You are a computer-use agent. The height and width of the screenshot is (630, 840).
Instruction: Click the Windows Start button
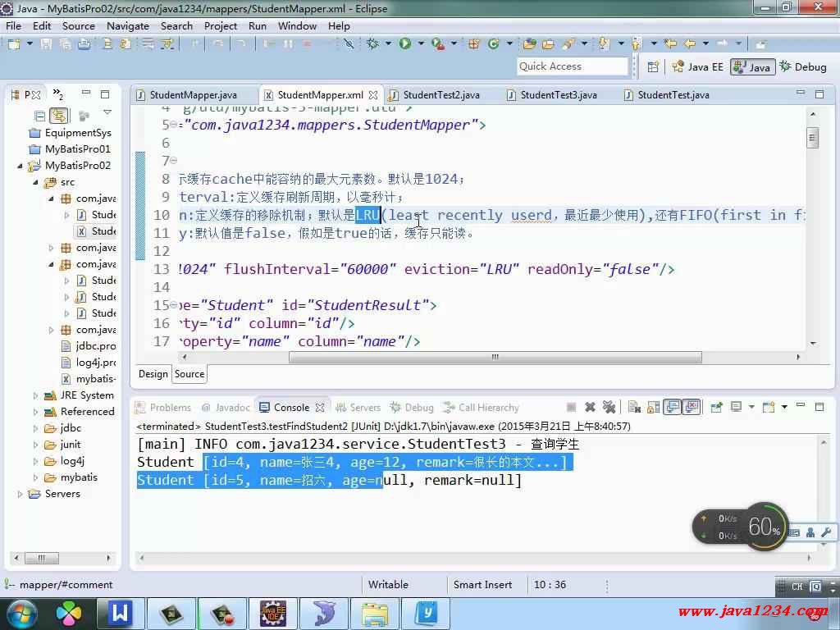[21, 614]
